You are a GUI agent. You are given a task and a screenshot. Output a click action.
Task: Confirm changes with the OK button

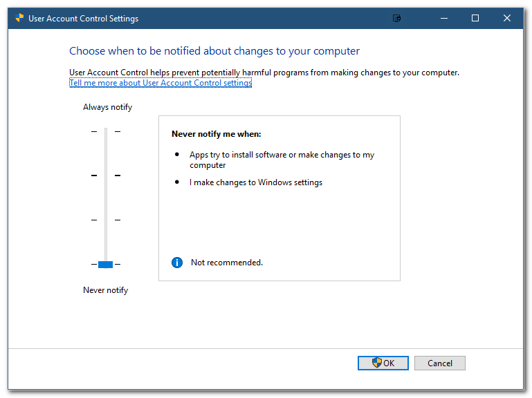point(383,363)
